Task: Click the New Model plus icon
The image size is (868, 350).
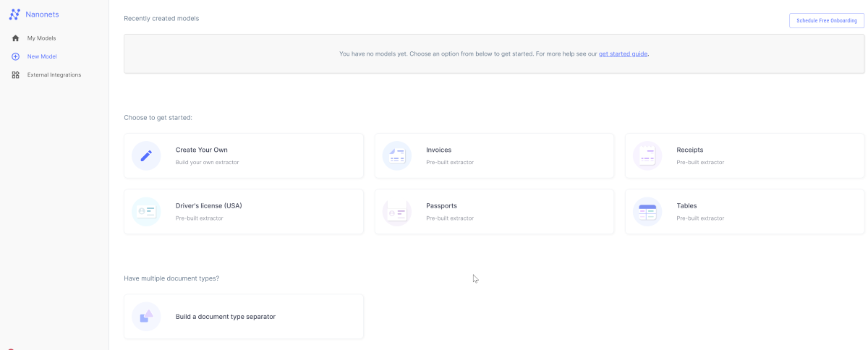Action: tap(15, 56)
